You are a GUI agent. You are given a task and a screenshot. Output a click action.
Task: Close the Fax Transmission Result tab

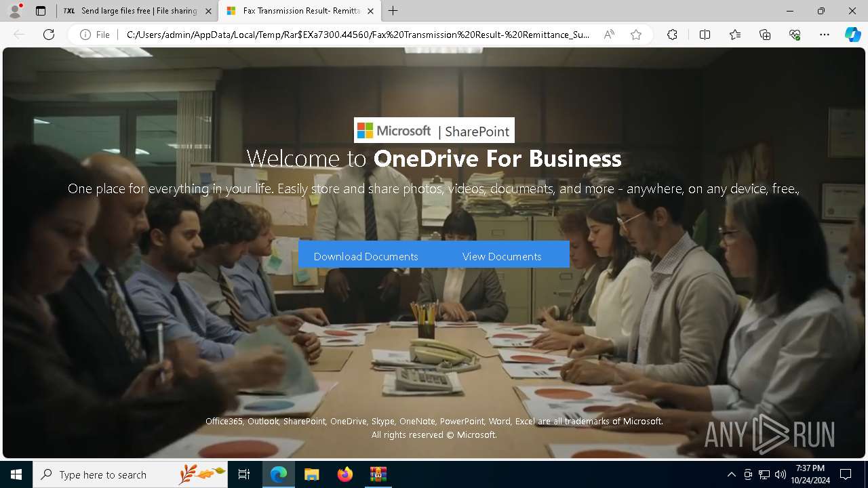click(370, 11)
